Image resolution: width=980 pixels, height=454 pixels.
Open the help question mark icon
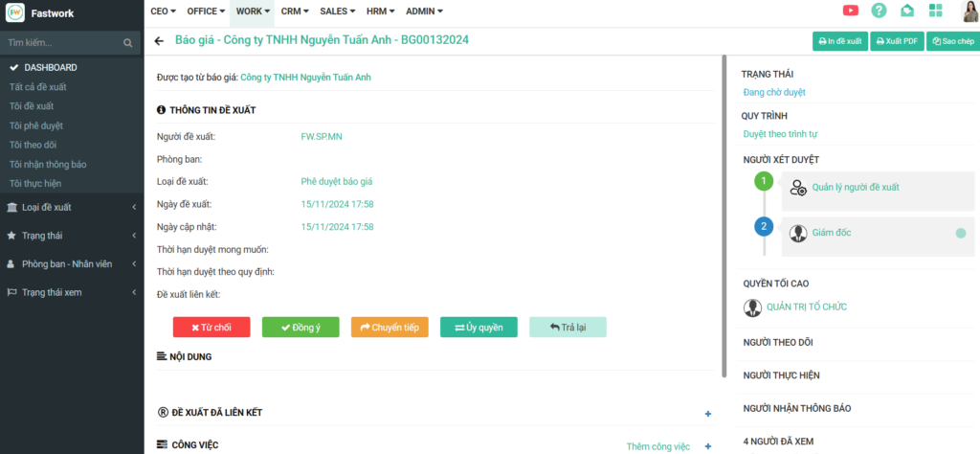pyautogui.click(x=879, y=11)
